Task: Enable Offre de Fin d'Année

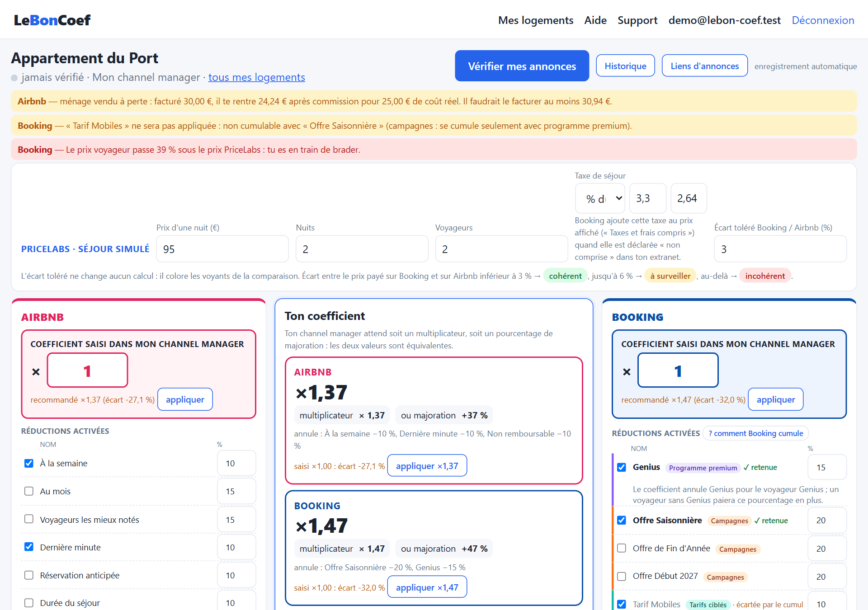Action: (x=622, y=549)
